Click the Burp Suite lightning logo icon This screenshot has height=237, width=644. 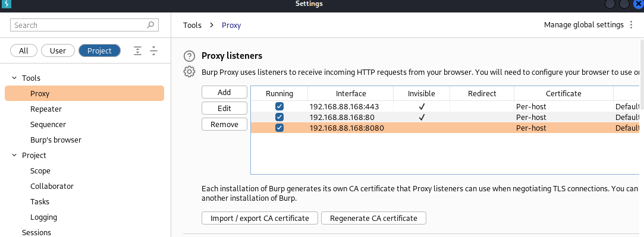pos(6,4)
